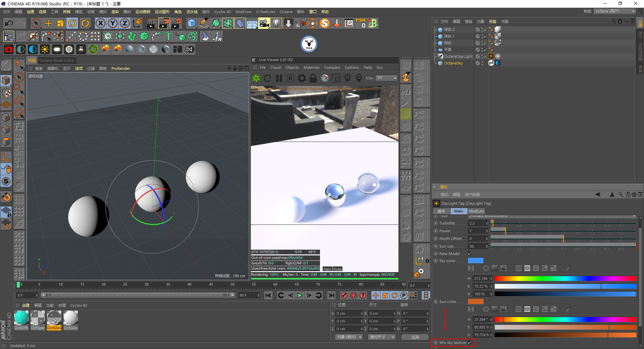Click the North Offset stepper arrows
The image size is (644, 349).
[487, 239]
